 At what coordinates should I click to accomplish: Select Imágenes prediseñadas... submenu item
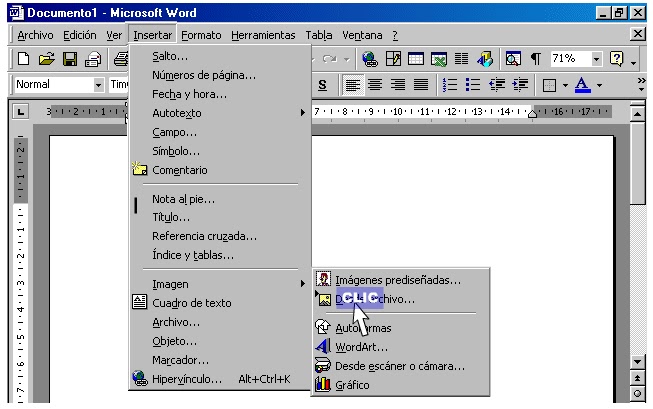400,280
